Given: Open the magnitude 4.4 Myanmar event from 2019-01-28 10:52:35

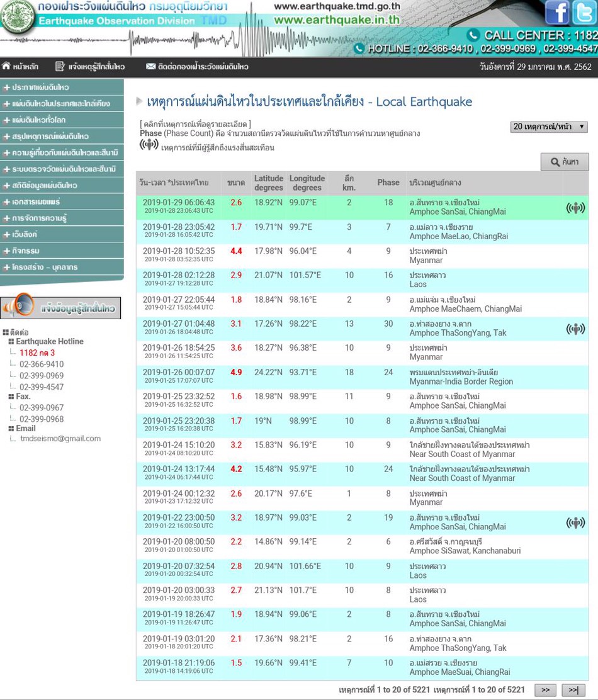Looking at the screenshot, I should pyautogui.click(x=362, y=256).
